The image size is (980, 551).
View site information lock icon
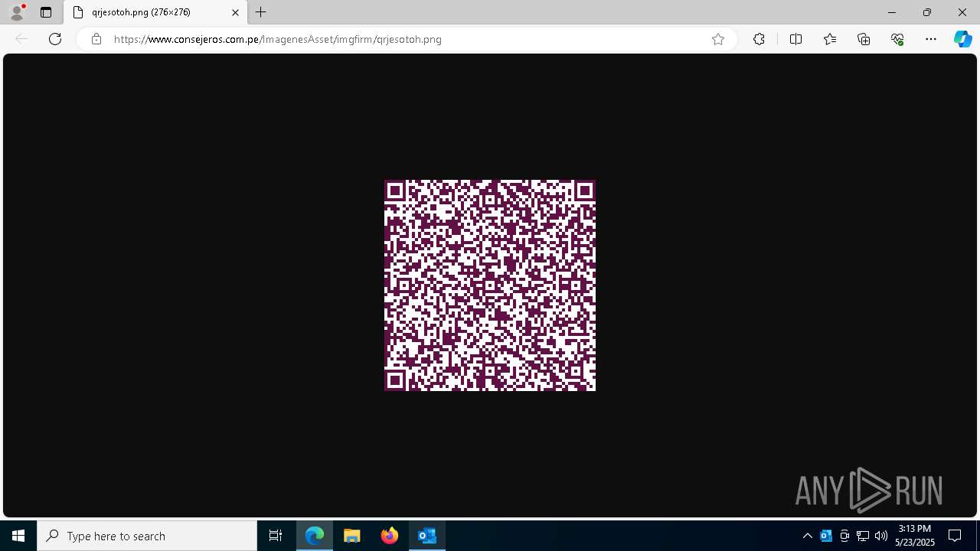(96, 39)
